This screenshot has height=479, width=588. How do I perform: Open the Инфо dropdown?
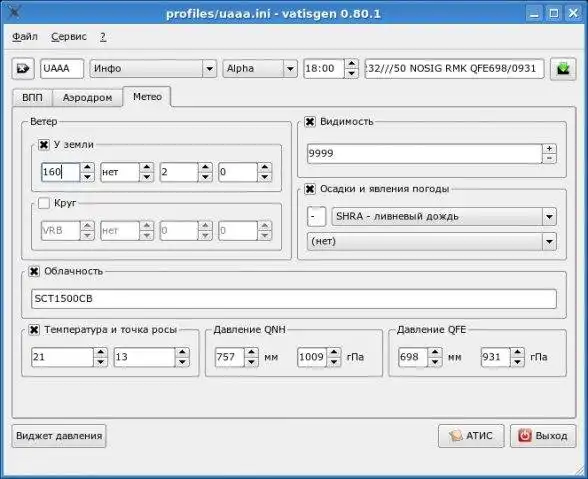tap(153, 69)
